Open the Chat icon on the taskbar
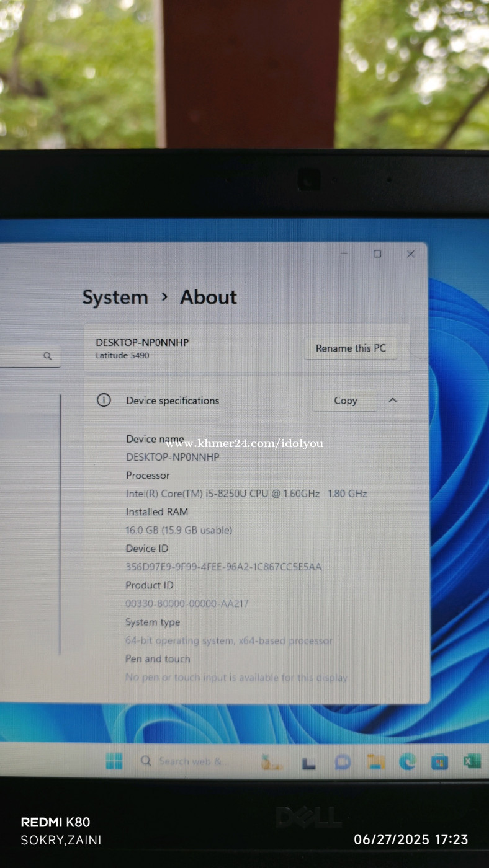Image resolution: width=489 pixels, height=868 pixels. tap(343, 762)
